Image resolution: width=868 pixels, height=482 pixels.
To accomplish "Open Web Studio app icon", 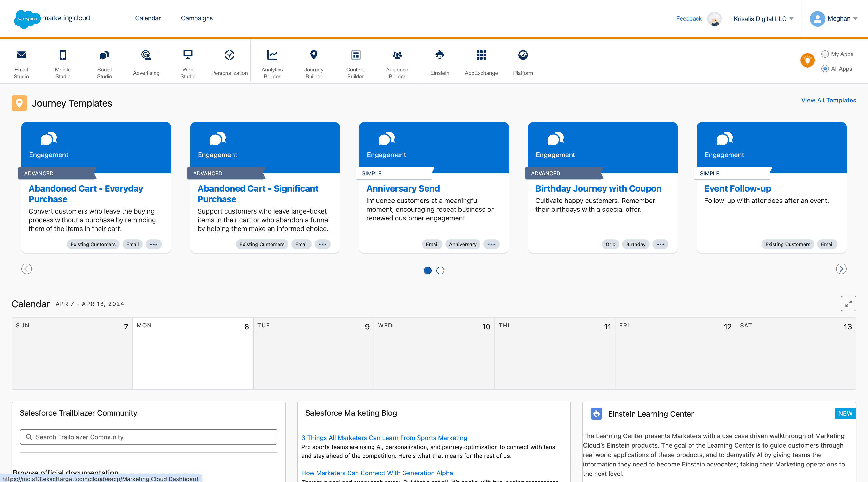I will 188,54.
